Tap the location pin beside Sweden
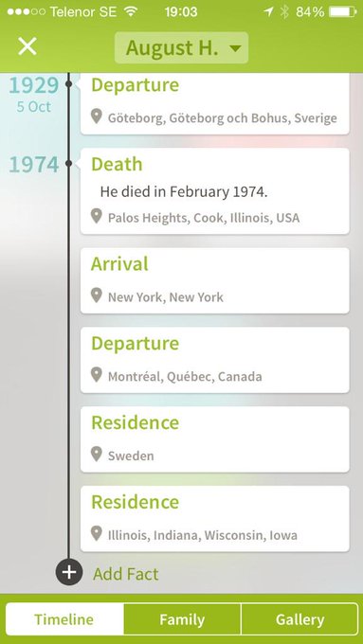The height and width of the screenshot is (644, 363). pos(96,455)
